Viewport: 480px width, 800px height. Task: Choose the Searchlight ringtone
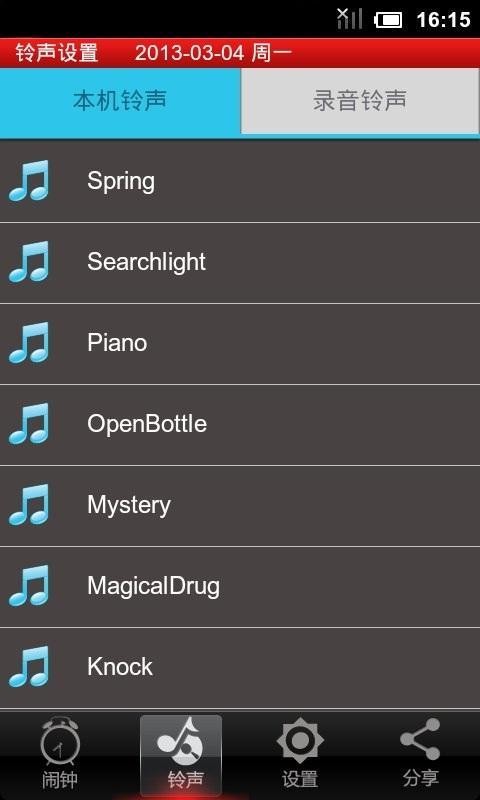pyautogui.click(x=240, y=262)
